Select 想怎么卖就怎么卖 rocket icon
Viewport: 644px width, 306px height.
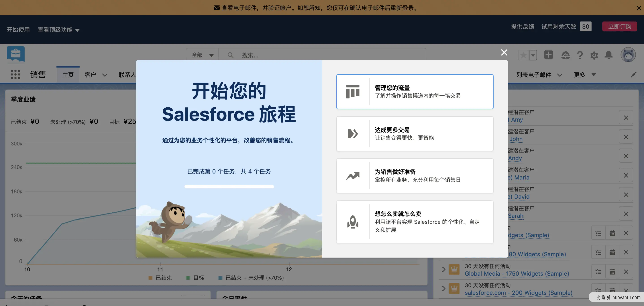click(353, 222)
